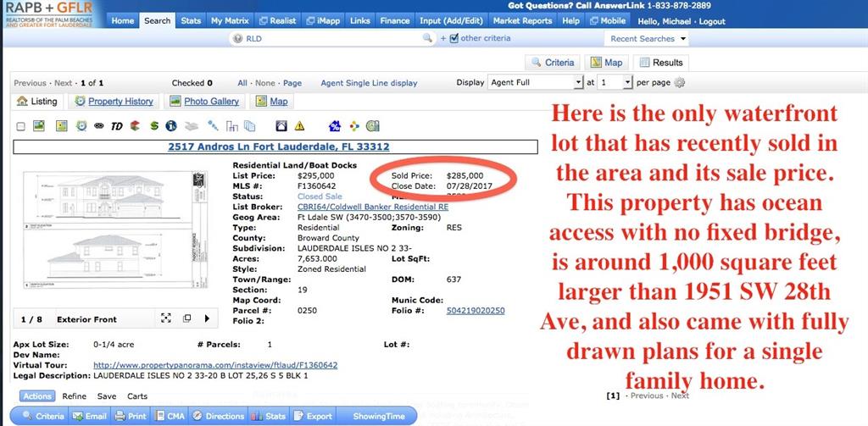The width and height of the screenshot is (868, 426).
Task: Open the Display Agent Full dropdown
Action: pos(535,83)
